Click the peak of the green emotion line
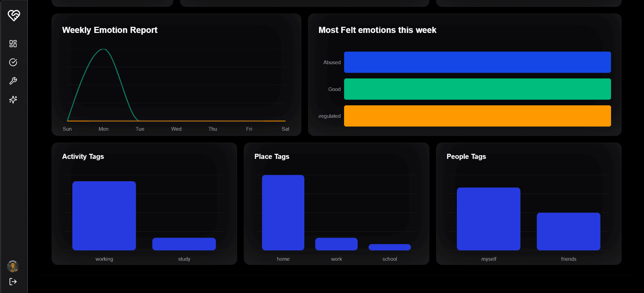Viewport: 644px width, 293px height. (103, 50)
